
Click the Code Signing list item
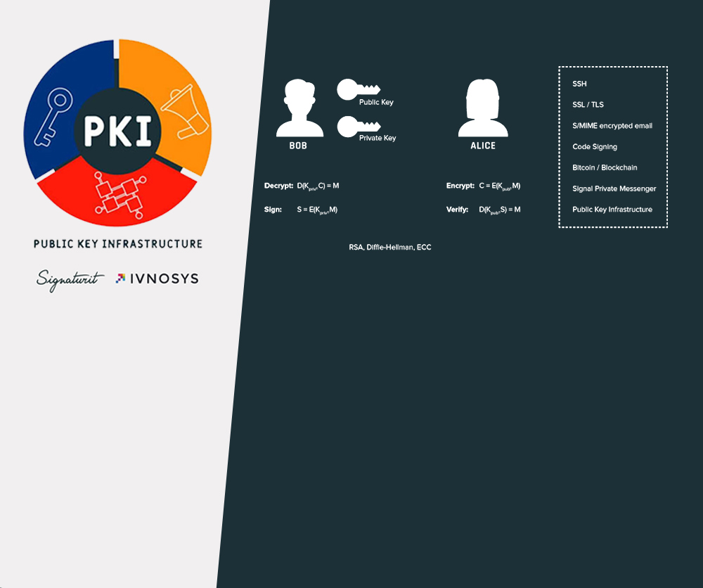pos(595,147)
